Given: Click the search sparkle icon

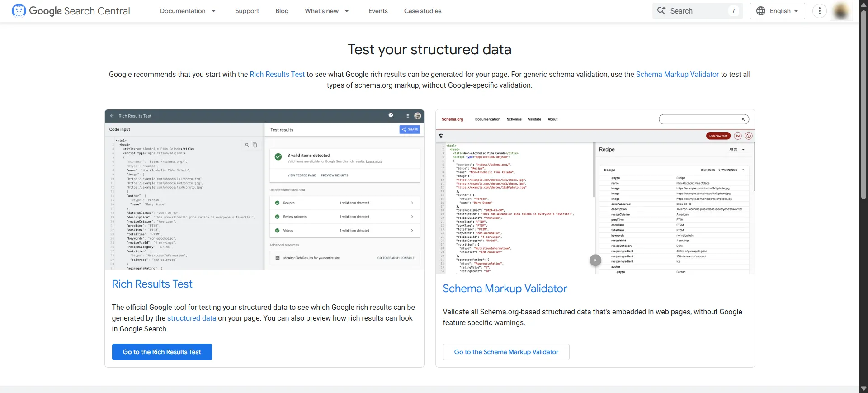Looking at the screenshot, I should [661, 11].
